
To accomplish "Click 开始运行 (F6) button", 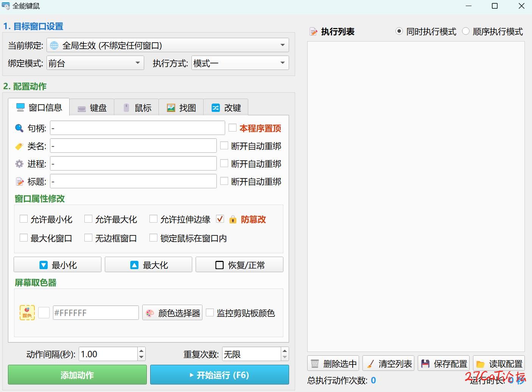I will (x=219, y=375).
